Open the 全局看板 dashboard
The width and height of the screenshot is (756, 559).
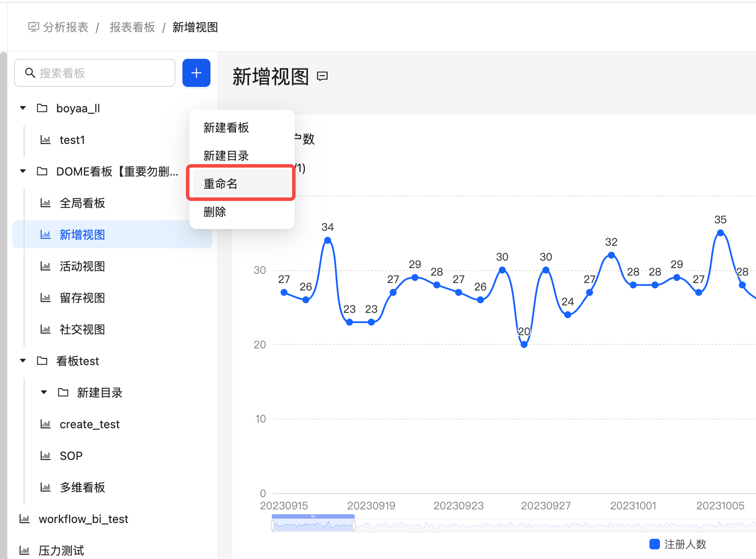click(82, 203)
